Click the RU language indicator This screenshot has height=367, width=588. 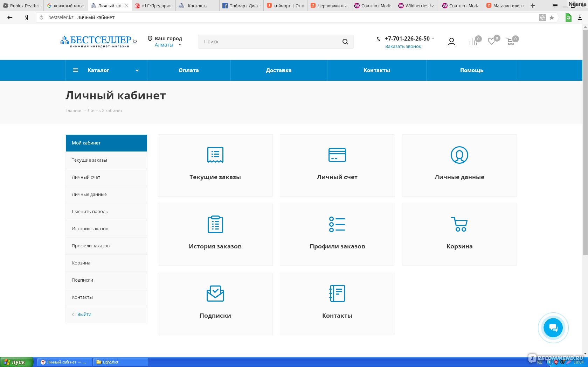[x=540, y=362]
